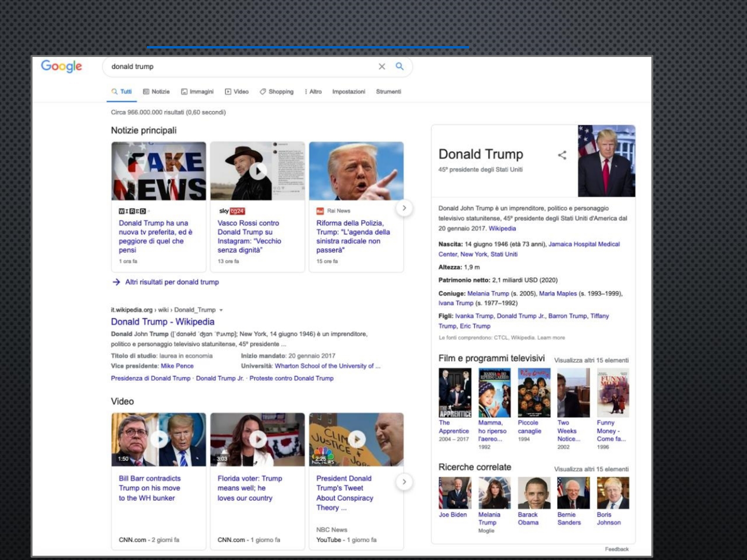The width and height of the screenshot is (747, 560).
Task: Play the Florida voter video
Action: 258,440
